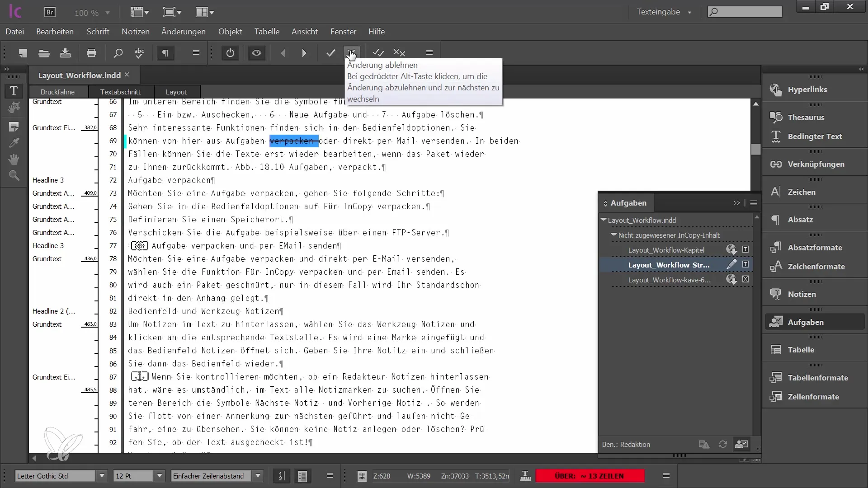868x488 pixels.
Task: Open the Ansicht menu
Action: point(305,31)
